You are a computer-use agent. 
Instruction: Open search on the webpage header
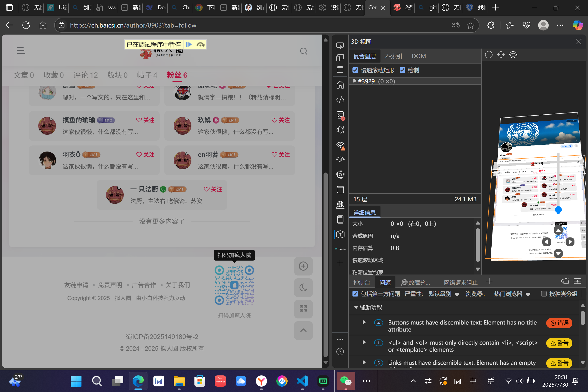point(304,51)
